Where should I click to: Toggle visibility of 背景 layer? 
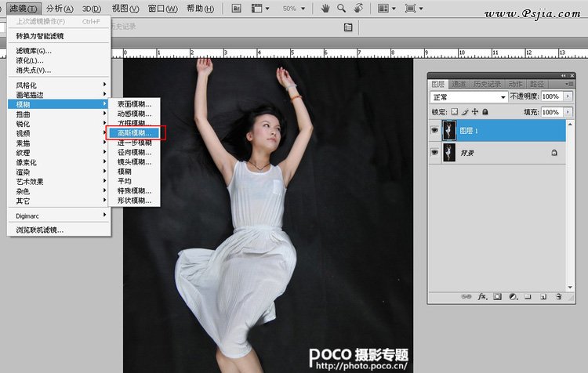434,154
